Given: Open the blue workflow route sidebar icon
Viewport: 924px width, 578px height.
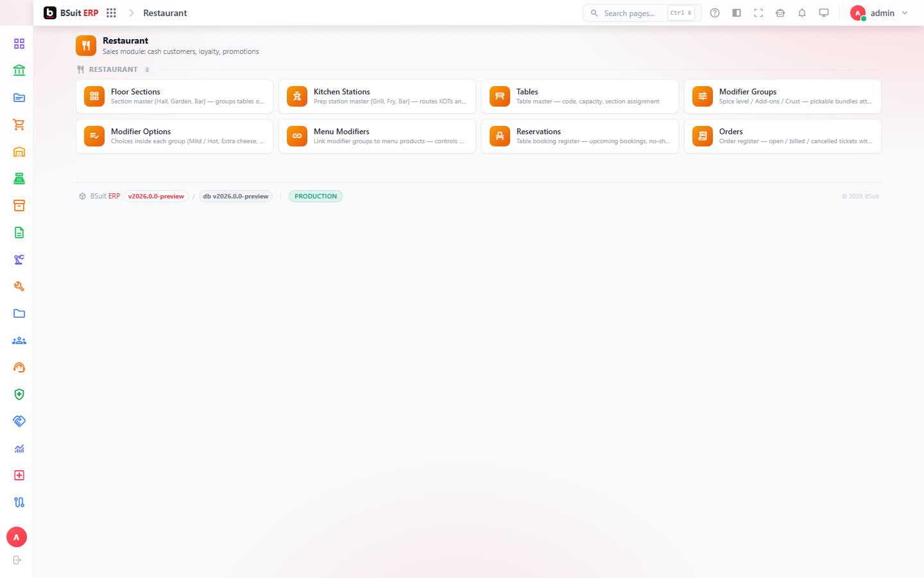Looking at the screenshot, I should tap(19, 502).
